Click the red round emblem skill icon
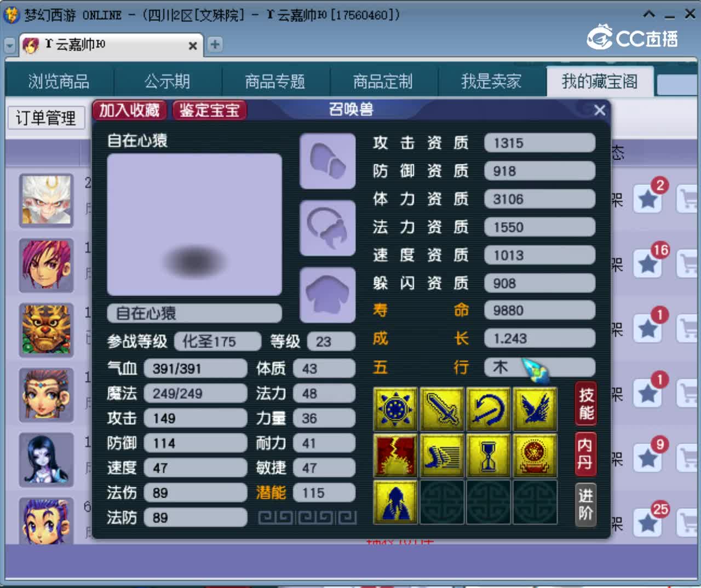This screenshot has height=588, width=701. (535, 456)
